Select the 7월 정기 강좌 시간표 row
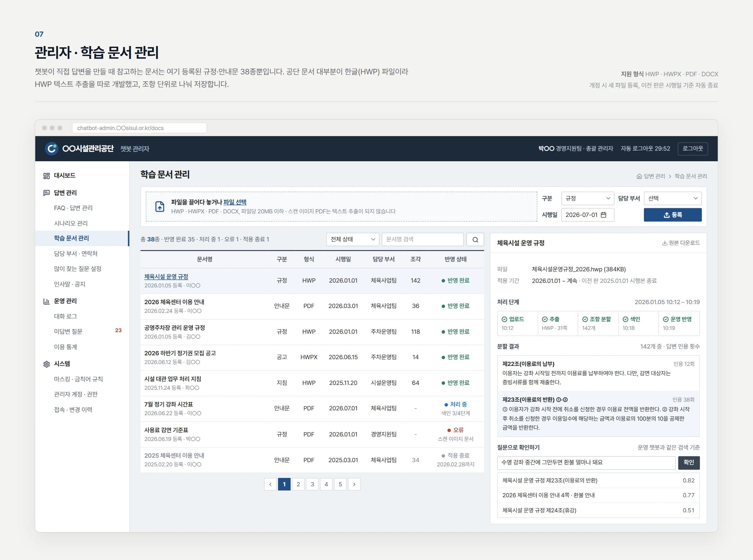Viewport: 753px width, 560px height. click(312, 409)
